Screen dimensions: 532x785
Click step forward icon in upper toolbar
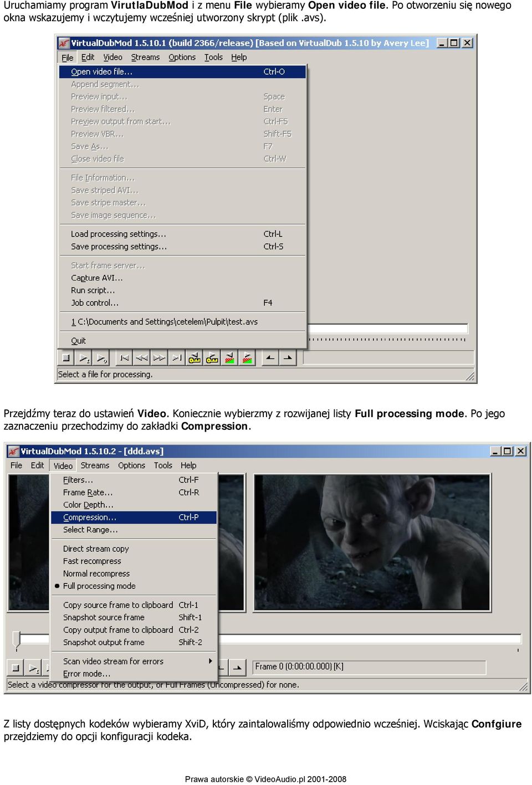160,358
